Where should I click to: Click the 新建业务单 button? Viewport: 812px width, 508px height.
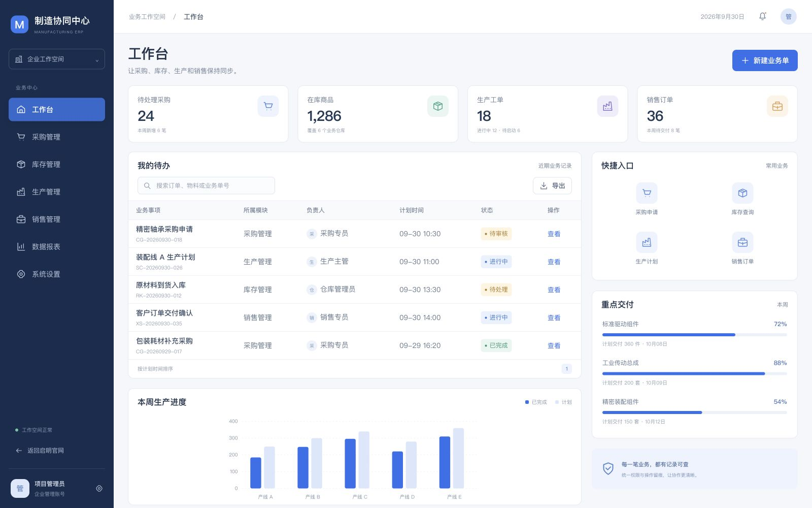(x=765, y=60)
